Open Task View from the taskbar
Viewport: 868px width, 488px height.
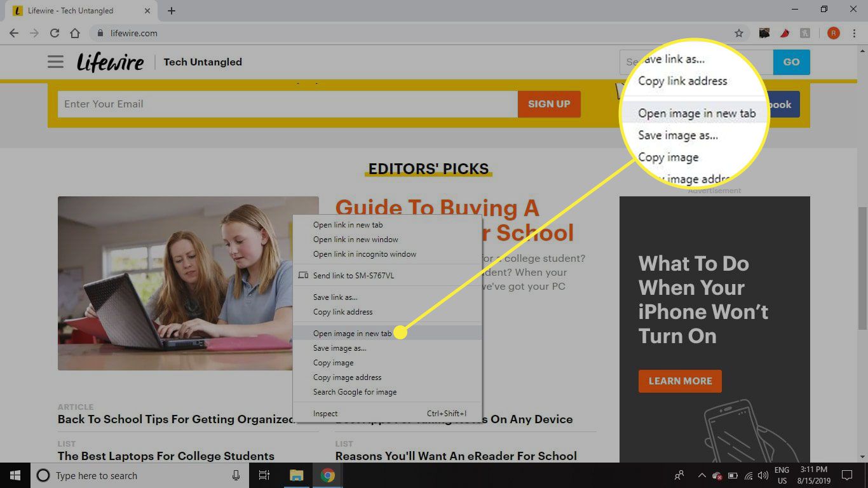pyautogui.click(x=264, y=475)
